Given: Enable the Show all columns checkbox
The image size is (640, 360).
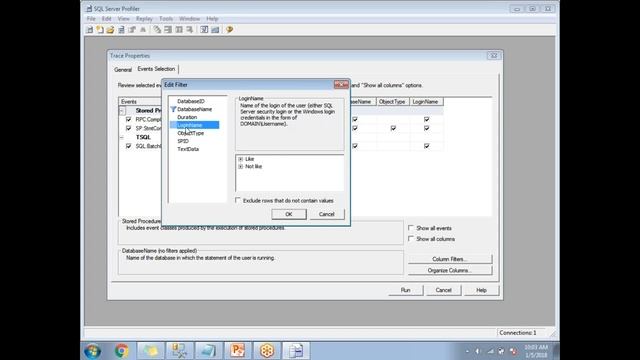Looking at the screenshot, I should 411,239.
